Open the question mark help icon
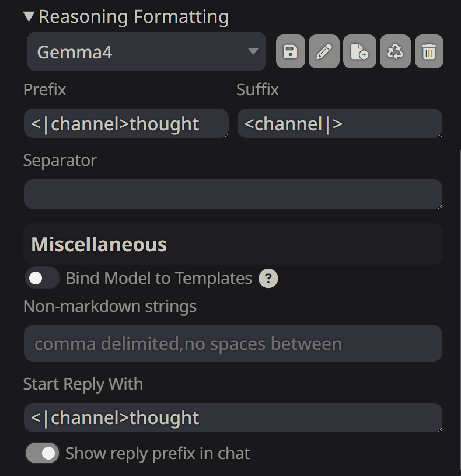Viewport: 461px width, 476px height. tap(268, 279)
